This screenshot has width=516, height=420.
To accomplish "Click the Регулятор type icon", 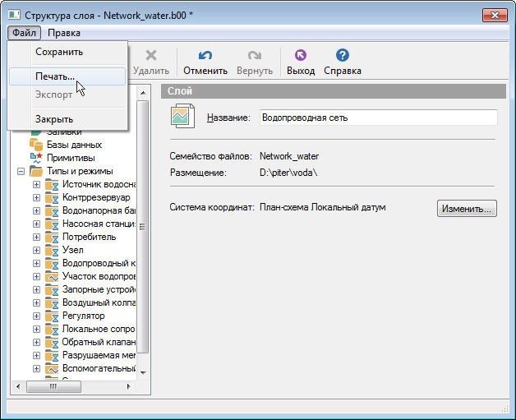I will 52,316.
